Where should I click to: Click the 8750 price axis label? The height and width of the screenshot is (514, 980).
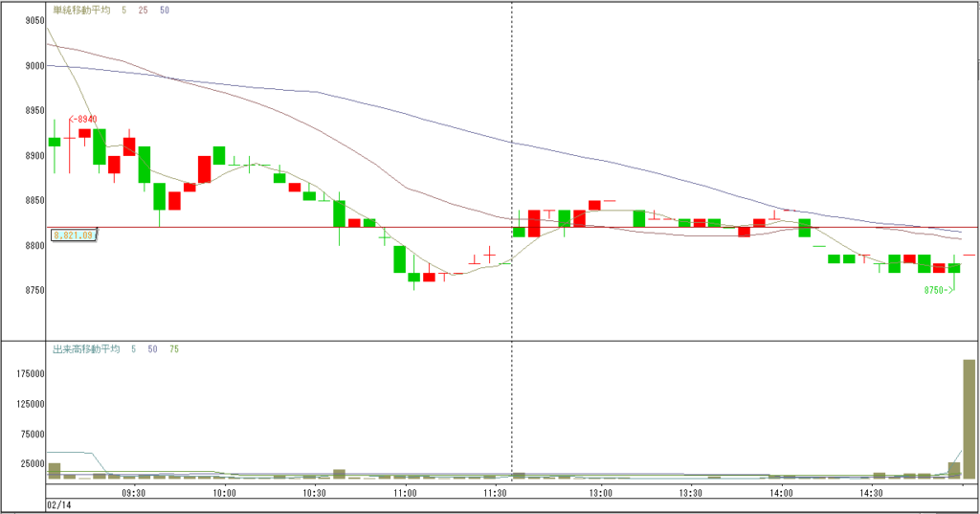(x=35, y=290)
